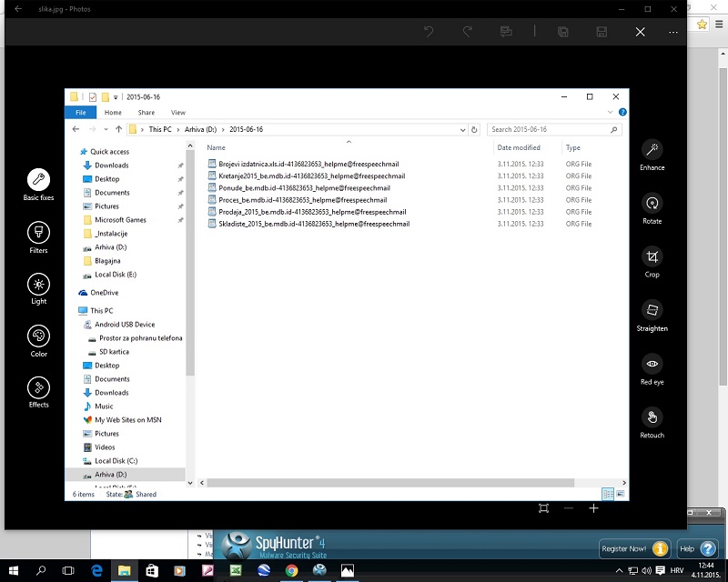Open Microsoft Edge from the taskbar

click(96, 570)
